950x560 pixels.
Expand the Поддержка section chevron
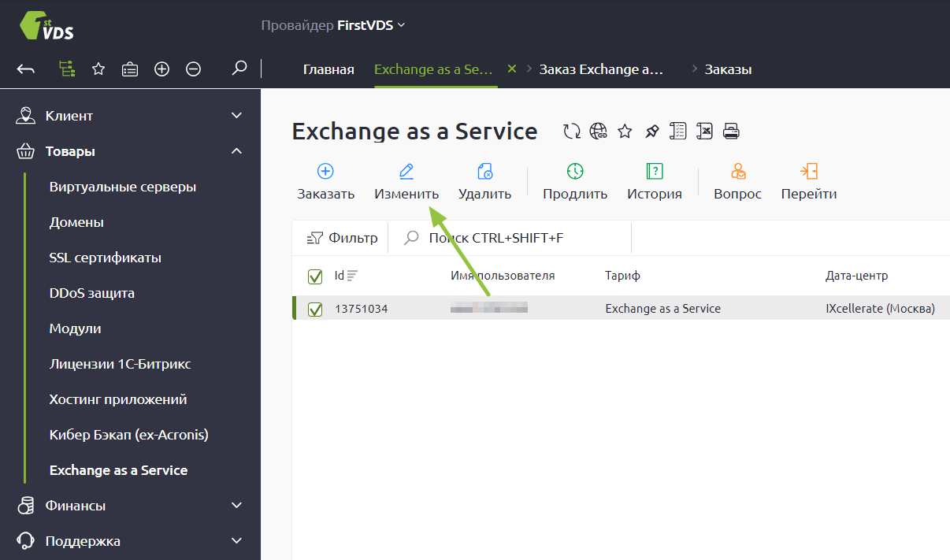(236, 541)
